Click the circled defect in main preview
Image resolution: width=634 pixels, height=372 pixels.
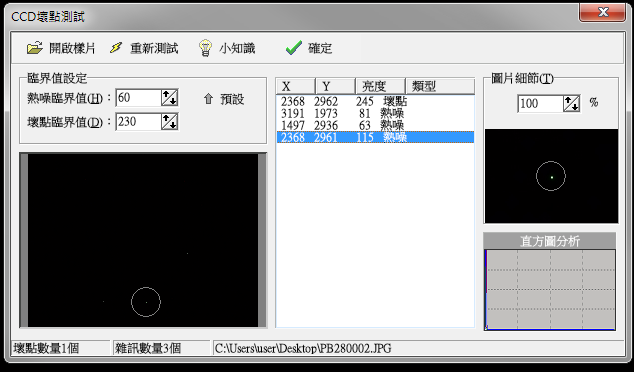[146, 302]
